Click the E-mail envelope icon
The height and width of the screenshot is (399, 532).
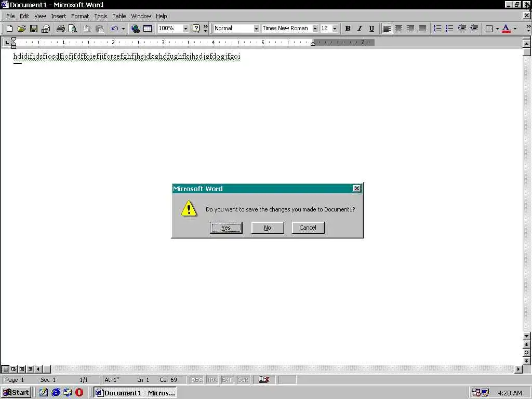point(46,29)
